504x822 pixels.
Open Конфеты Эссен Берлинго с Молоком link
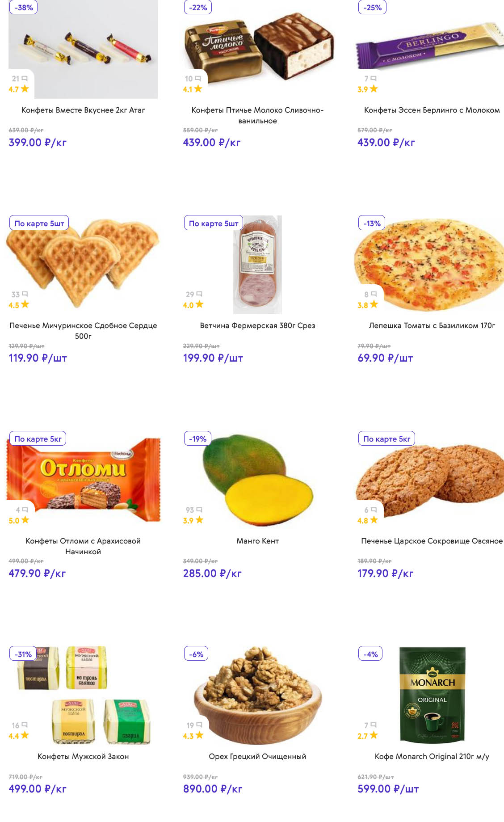(432, 110)
